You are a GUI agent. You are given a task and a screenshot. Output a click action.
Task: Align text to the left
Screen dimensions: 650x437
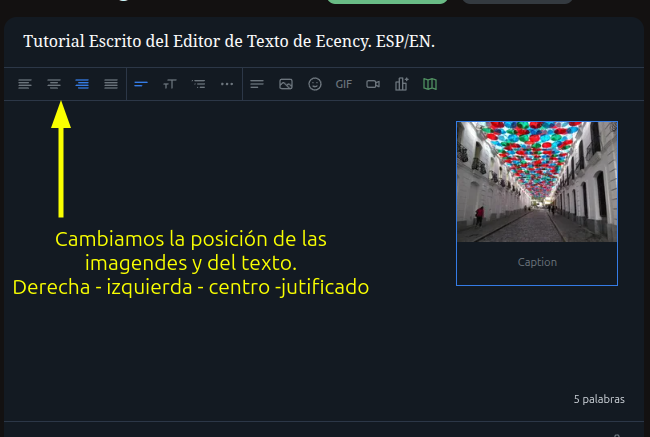click(x=25, y=84)
